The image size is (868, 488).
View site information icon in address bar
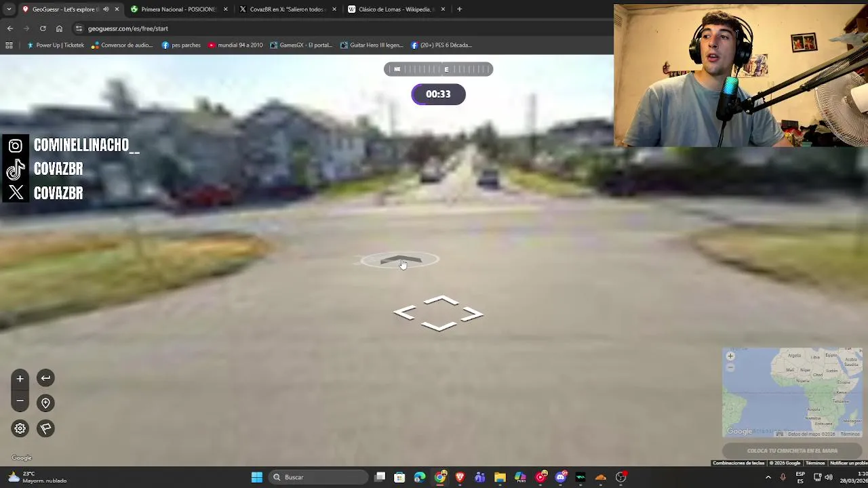coord(79,28)
